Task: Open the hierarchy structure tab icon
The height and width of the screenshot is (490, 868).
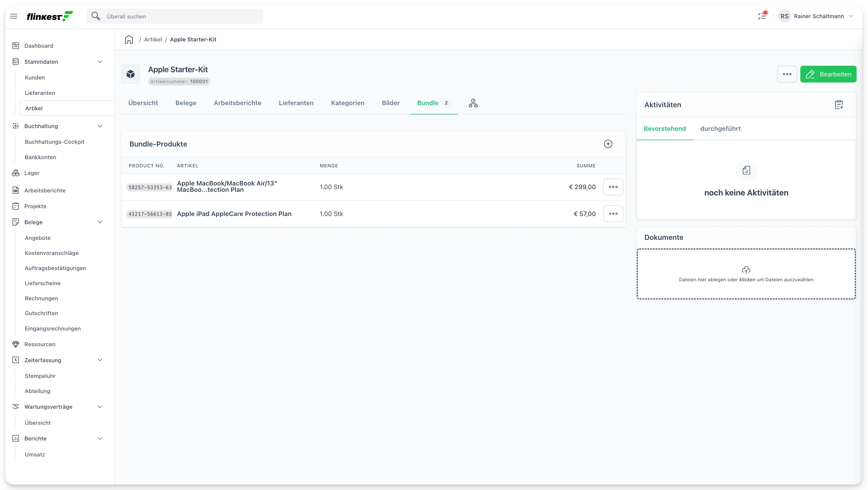Action: 473,103
